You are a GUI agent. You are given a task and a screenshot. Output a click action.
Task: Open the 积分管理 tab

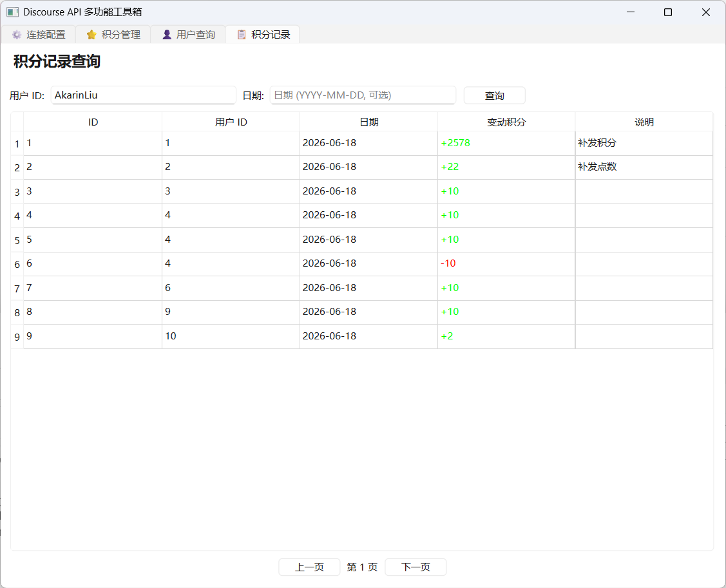coord(113,35)
